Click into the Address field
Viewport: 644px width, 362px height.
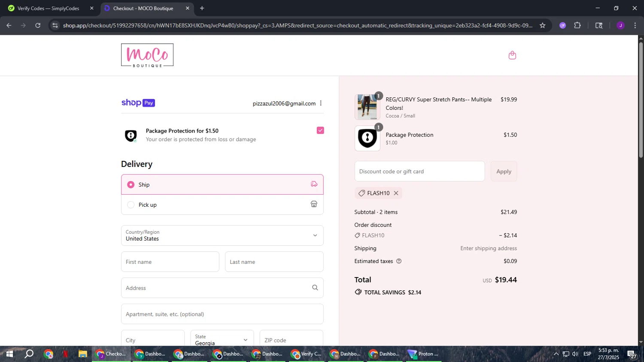222,288
